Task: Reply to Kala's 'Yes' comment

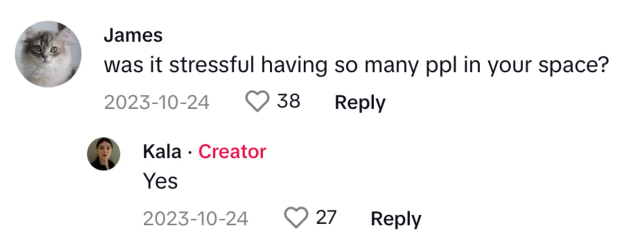Action: [396, 219]
